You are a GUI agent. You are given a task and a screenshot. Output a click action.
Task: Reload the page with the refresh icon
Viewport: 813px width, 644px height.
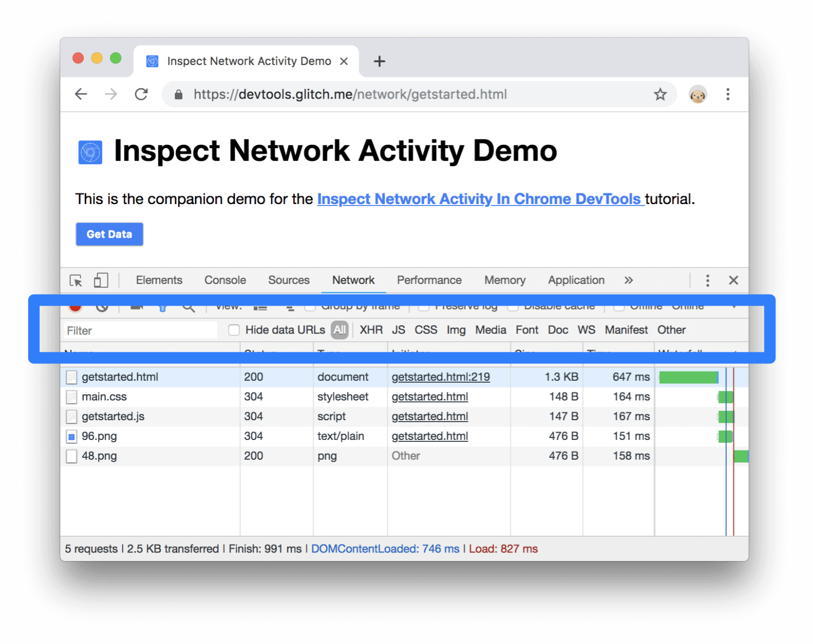[x=141, y=94]
